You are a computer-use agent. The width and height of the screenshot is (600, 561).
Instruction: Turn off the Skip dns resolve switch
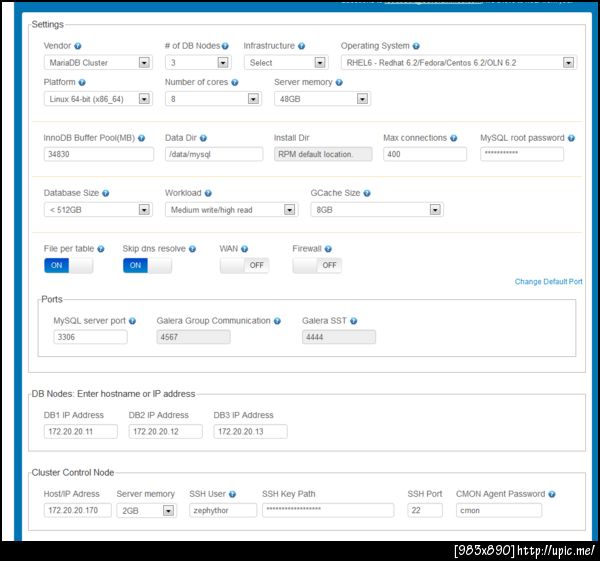coord(147,266)
